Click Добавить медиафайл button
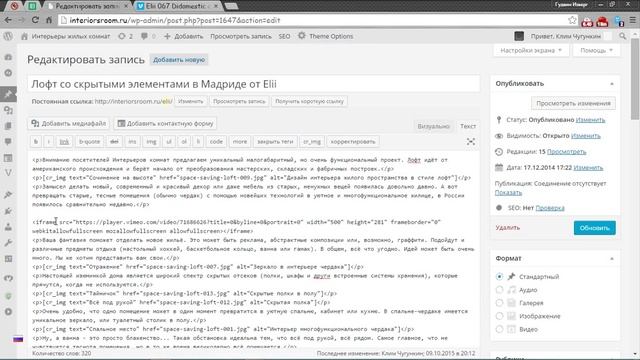The height and width of the screenshot is (360, 640). click(69, 123)
